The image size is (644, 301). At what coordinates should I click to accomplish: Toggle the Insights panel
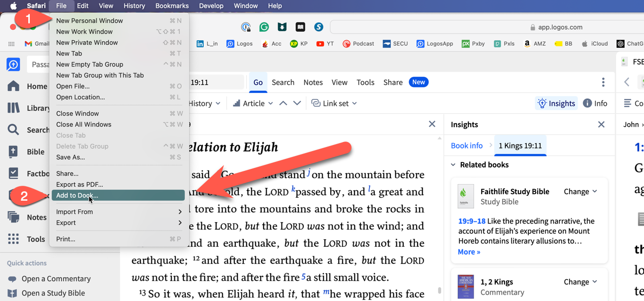click(557, 103)
